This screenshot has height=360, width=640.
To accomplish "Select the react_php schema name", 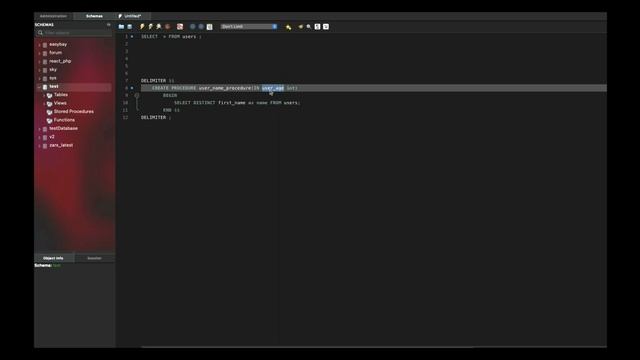I will pos(60,61).
